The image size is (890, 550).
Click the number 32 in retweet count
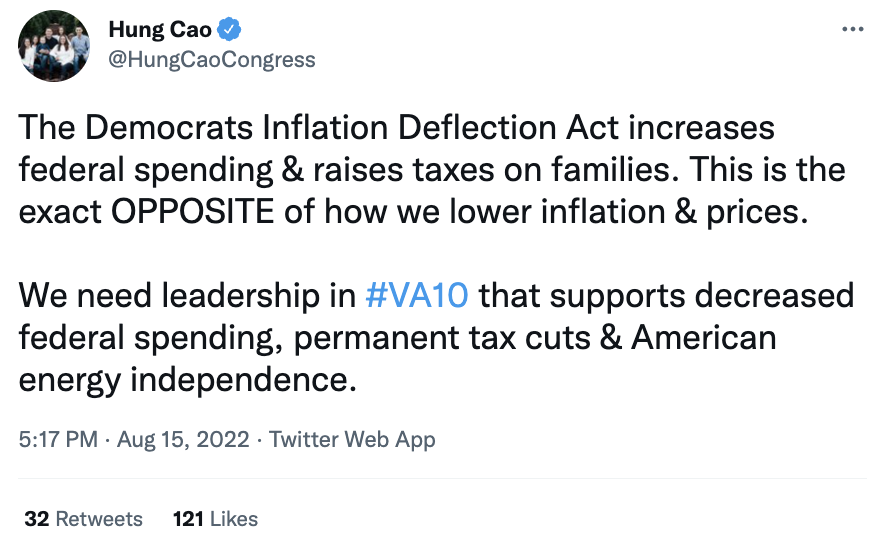[37, 519]
